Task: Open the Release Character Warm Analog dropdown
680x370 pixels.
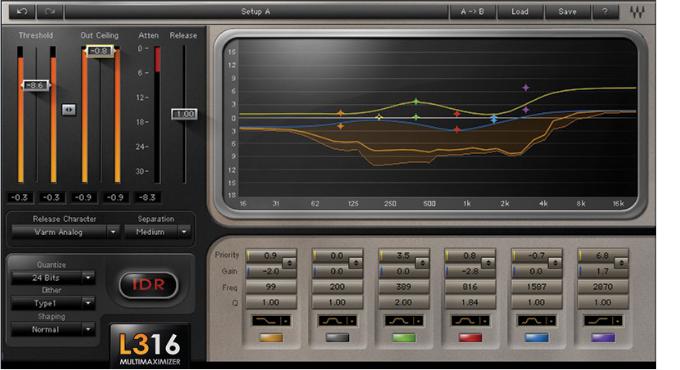Action: tap(65, 232)
